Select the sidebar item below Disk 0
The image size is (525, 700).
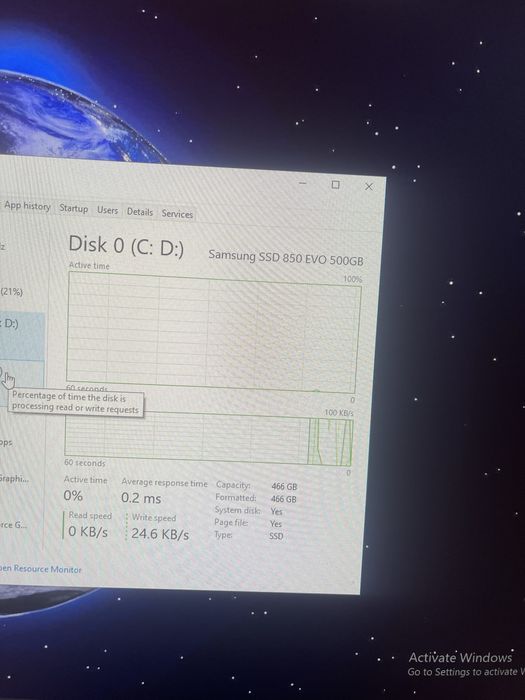pyautogui.click(x=22, y=384)
